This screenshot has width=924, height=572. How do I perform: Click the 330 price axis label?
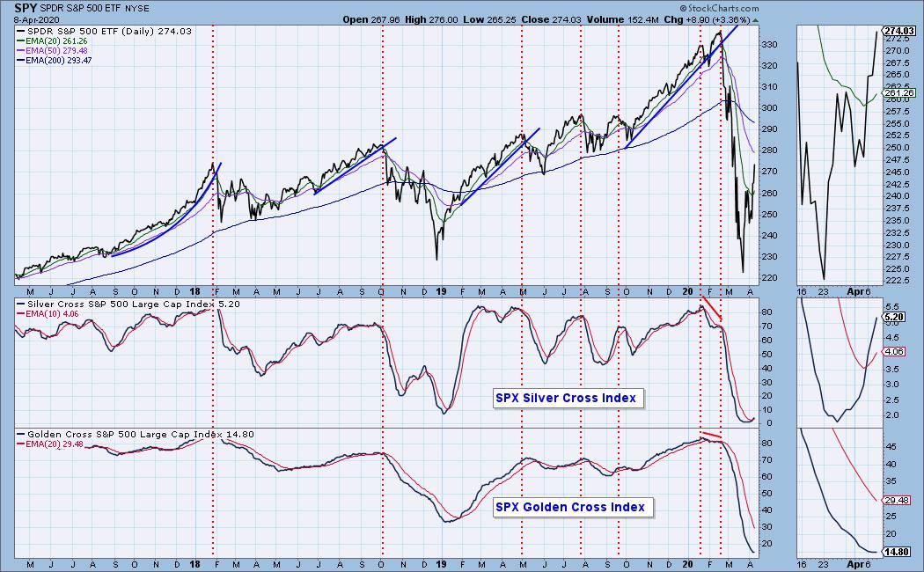(769, 45)
